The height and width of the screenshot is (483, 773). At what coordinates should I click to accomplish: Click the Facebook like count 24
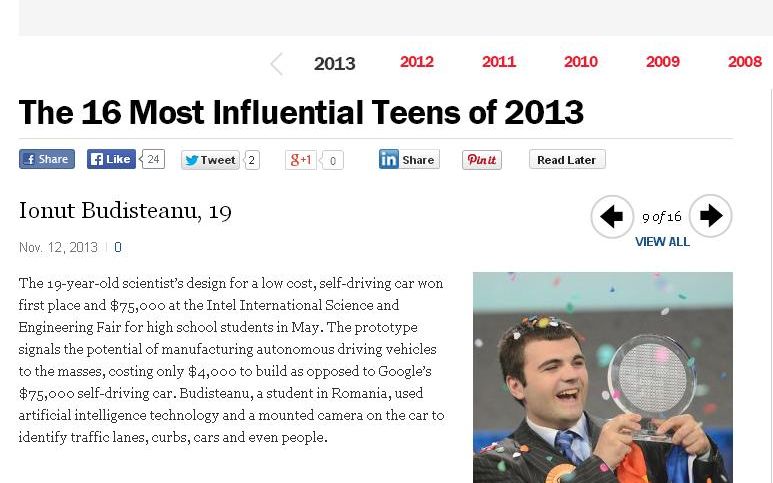click(x=153, y=159)
